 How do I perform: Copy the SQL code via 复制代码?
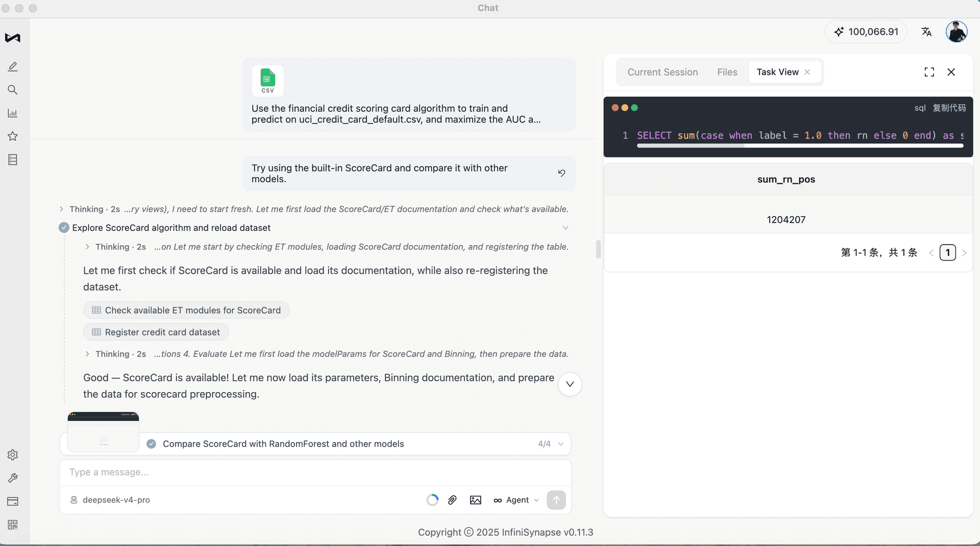pyautogui.click(x=949, y=108)
